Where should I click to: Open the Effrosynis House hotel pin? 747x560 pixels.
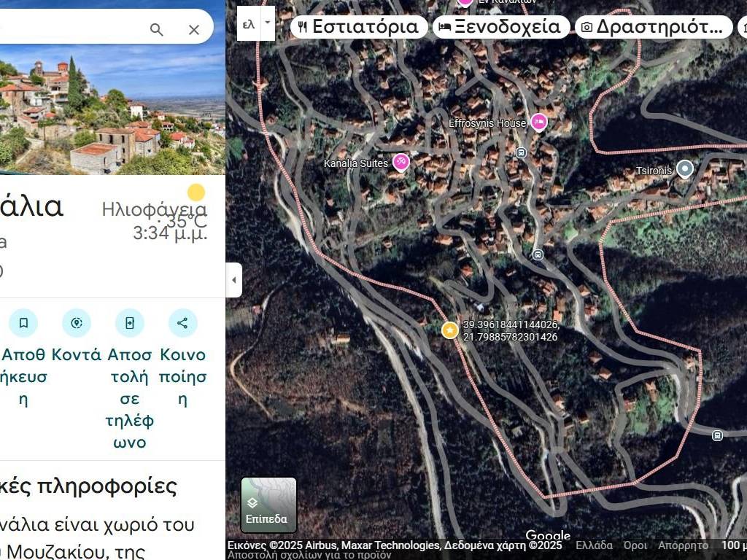[x=539, y=122]
